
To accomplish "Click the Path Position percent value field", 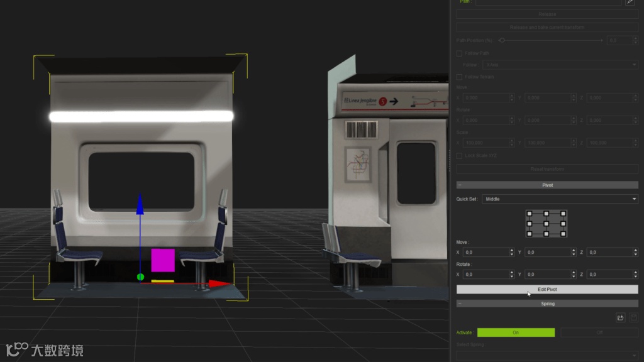I will coord(619,40).
